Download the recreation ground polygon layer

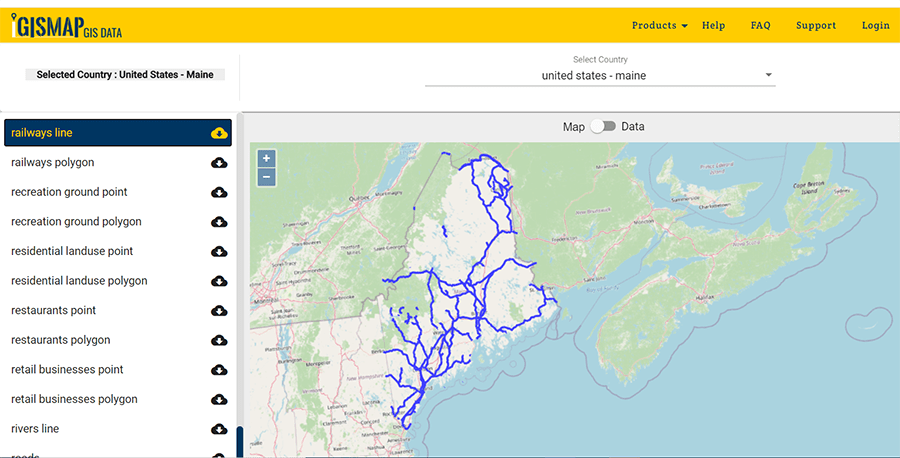(x=219, y=222)
